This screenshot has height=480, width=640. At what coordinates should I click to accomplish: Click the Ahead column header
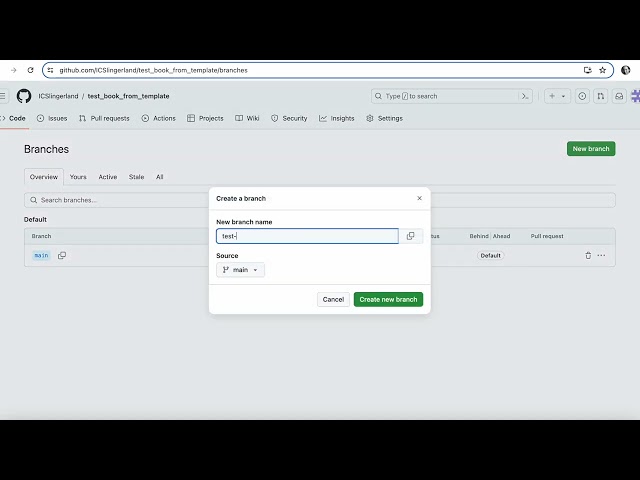501,236
